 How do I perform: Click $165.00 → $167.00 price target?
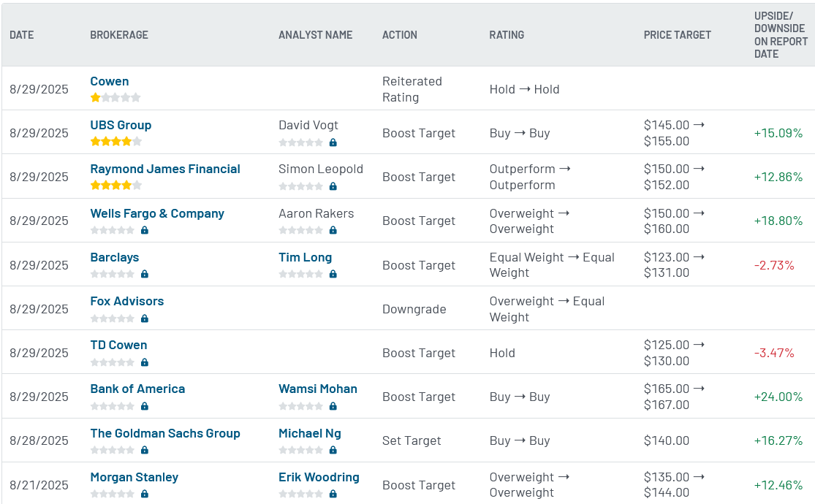[674, 397]
